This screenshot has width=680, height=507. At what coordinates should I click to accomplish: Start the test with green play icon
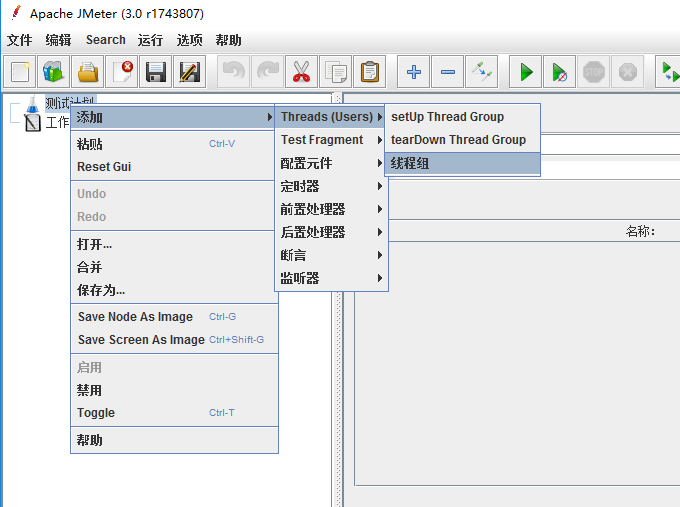(x=526, y=72)
